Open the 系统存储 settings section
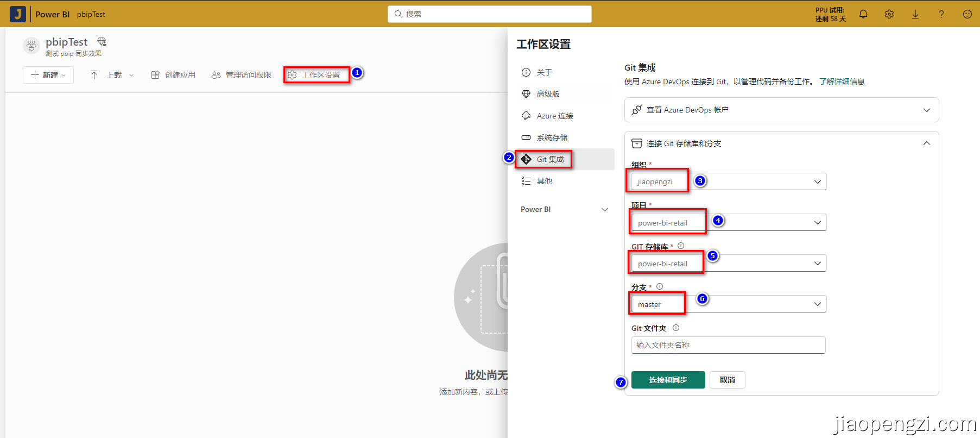 click(565, 137)
